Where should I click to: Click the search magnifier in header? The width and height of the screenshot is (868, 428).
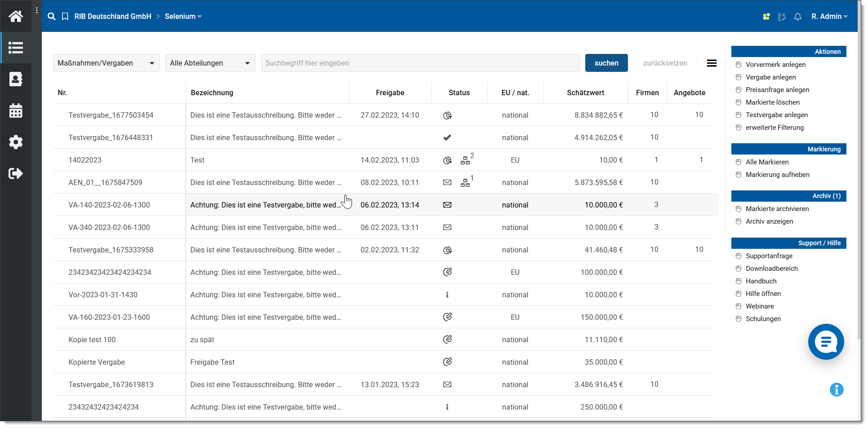pyautogui.click(x=52, y=17)
